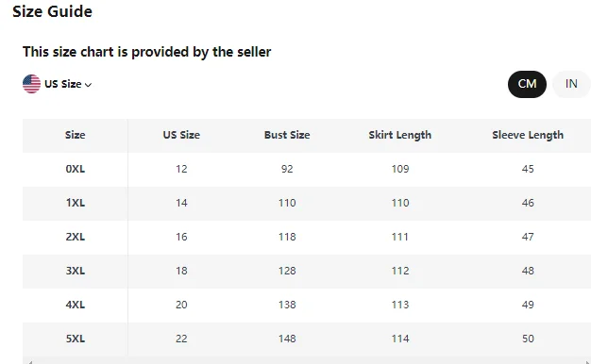This screenshot has width=591, height=364.
Task: Click the Skirt Length column header
Action: point(400,135)
